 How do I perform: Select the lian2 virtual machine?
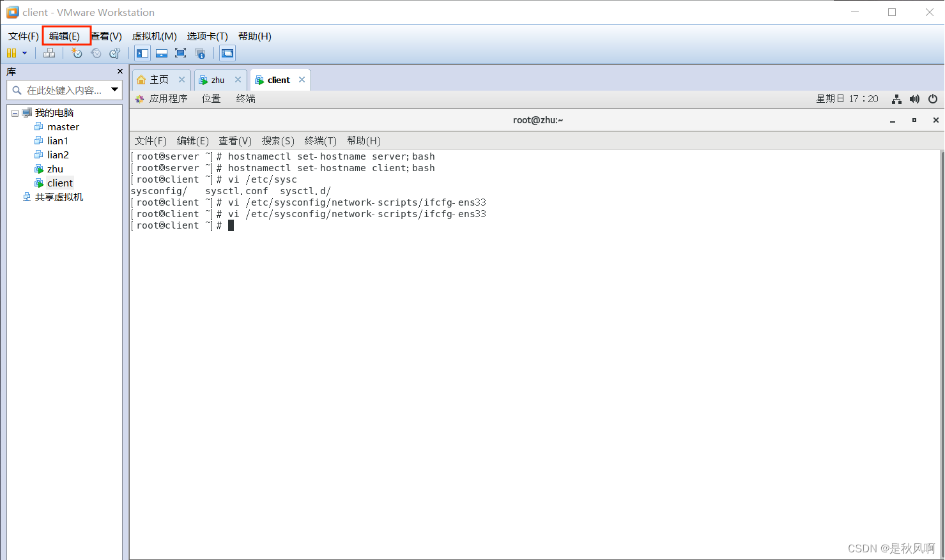tap(58, 155)
